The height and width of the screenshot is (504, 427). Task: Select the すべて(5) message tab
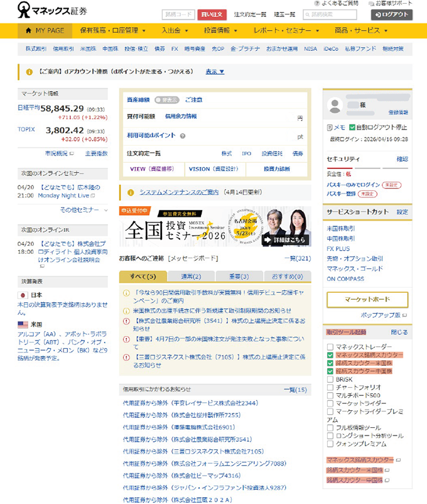(x=143, y=277)
